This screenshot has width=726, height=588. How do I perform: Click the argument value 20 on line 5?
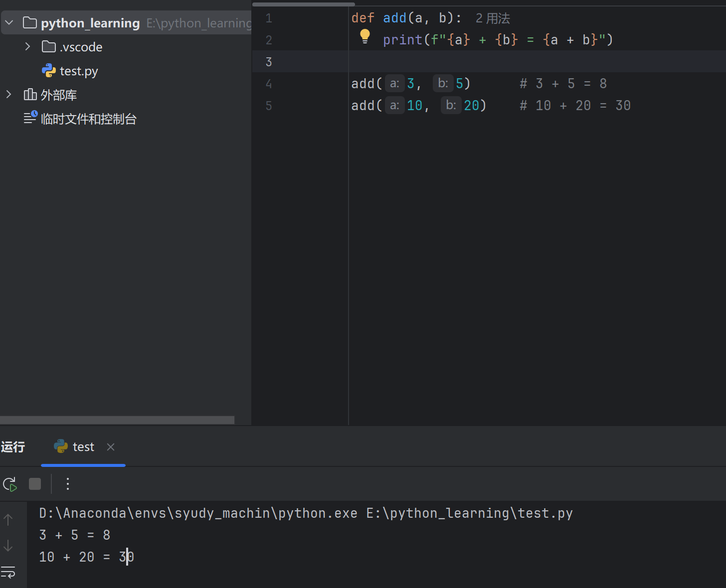[x=472, y=106]
